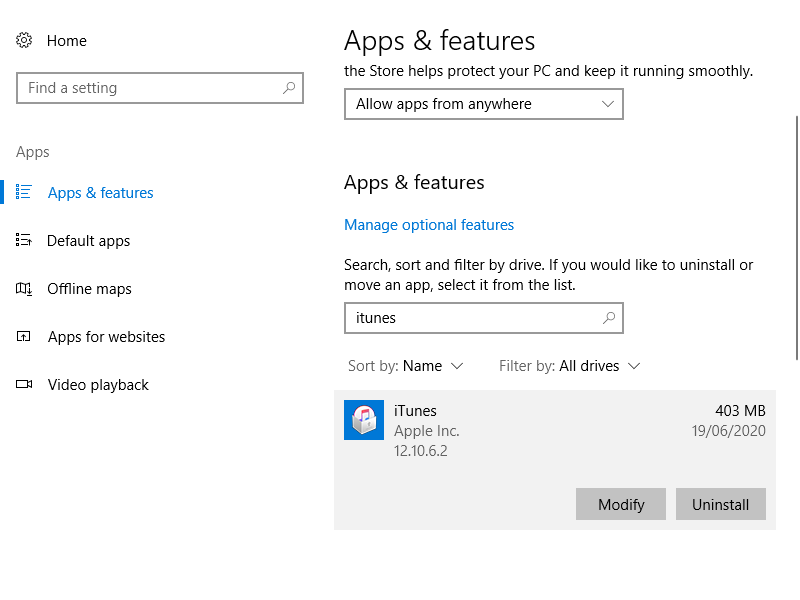Select the Apps & features list icon

(x=25, y=192)
